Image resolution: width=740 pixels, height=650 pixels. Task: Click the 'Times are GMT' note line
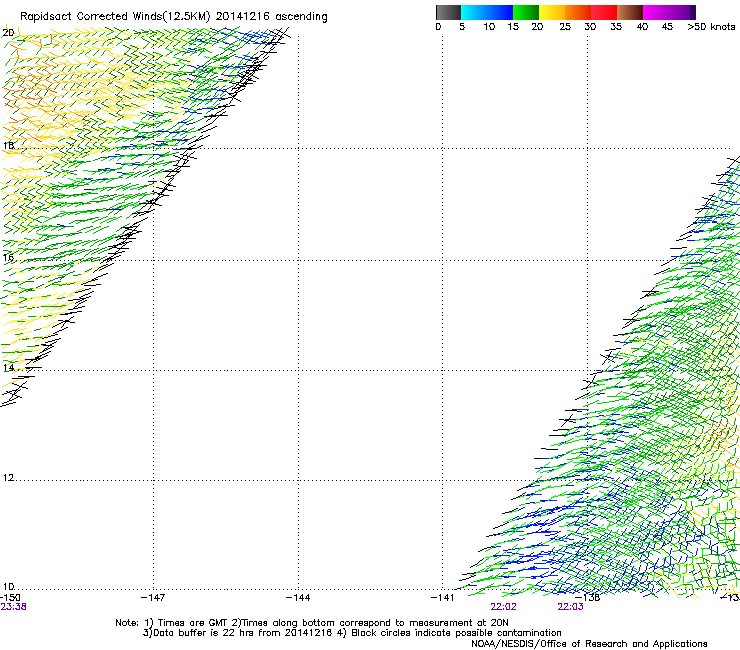[x=312, y=623]
